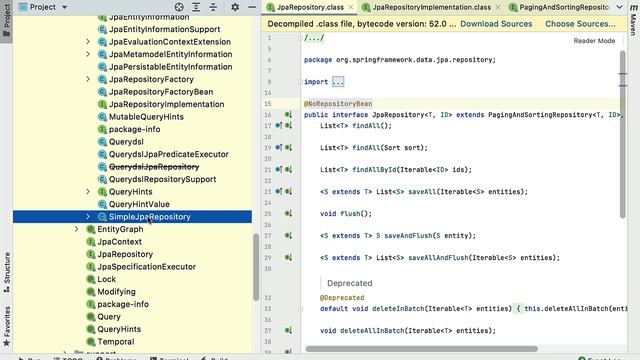
Task: Click the implementations gutter icon on line 16
Action: click(x=288, y=115)
